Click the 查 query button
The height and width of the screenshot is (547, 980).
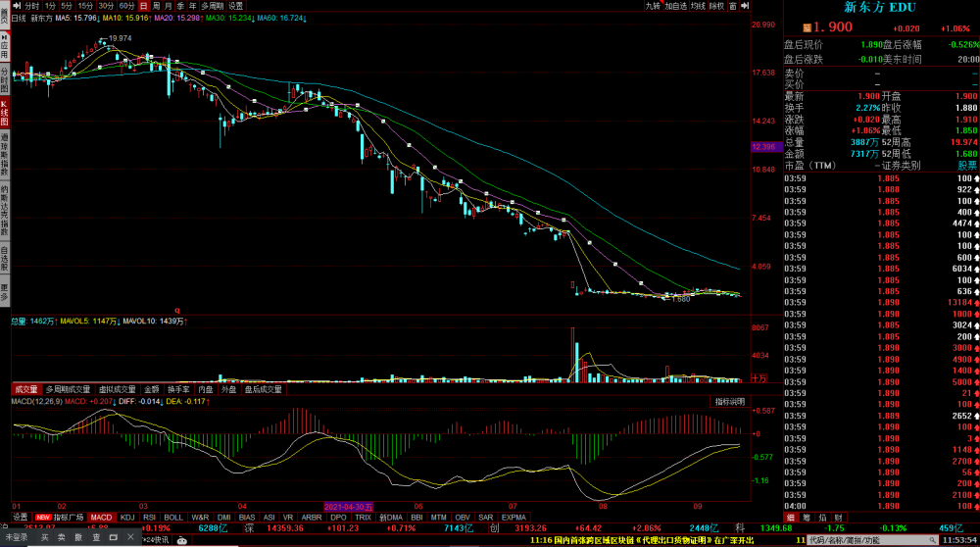[96, 537]
